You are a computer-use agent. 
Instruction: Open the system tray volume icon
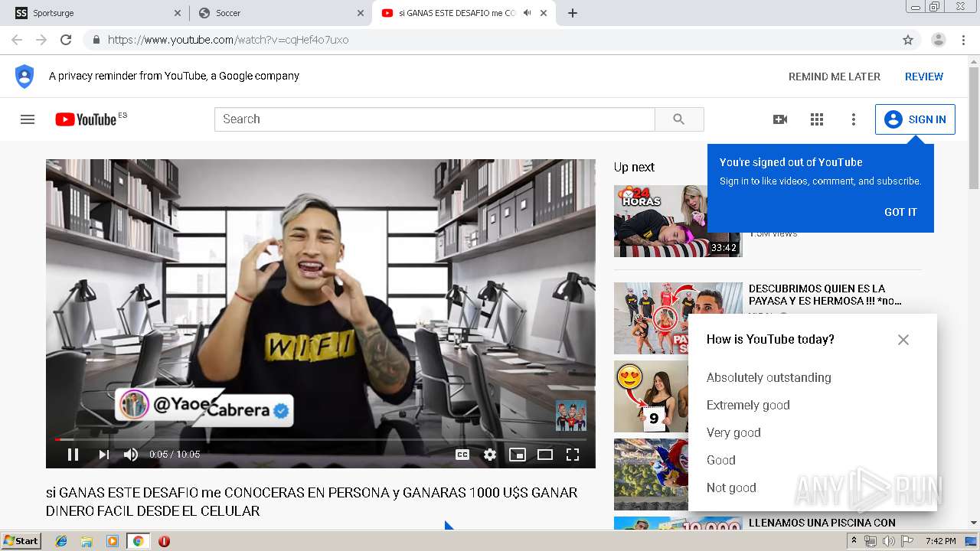tap(888, 541)
